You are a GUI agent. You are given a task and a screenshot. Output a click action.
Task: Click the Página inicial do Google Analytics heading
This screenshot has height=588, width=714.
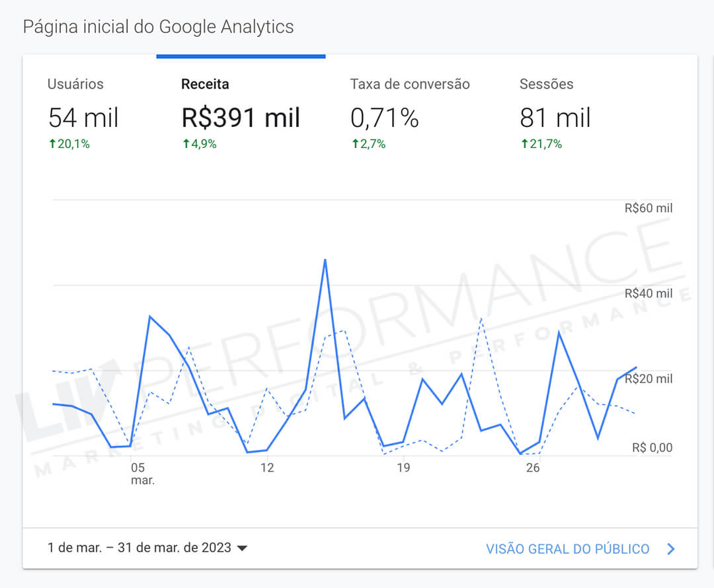pos(158,27)
